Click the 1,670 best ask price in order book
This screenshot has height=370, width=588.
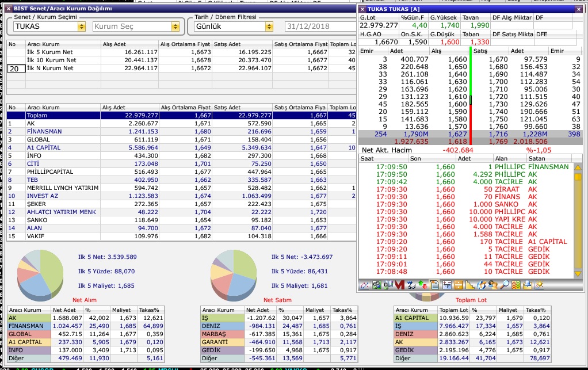[498, 59]
